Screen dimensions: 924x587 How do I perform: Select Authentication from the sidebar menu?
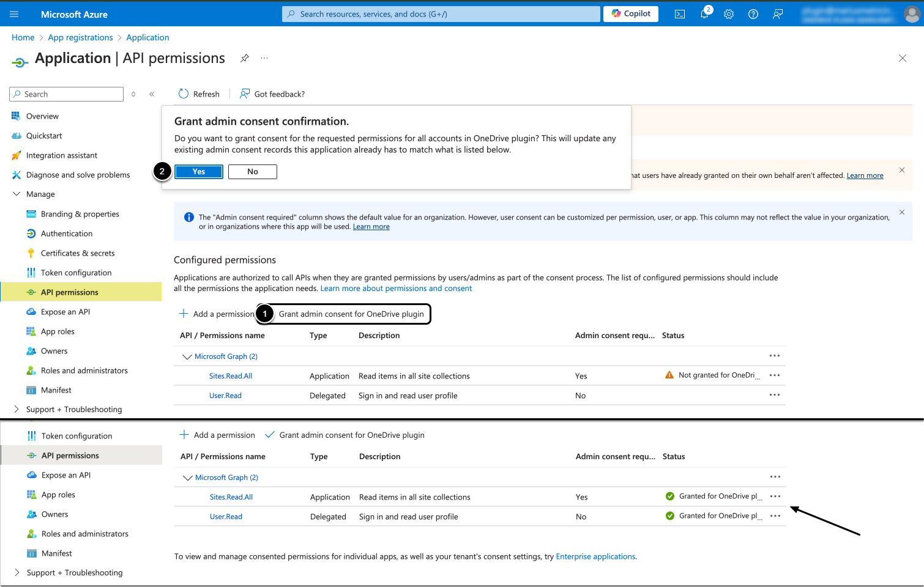click(x=67, y=234)
